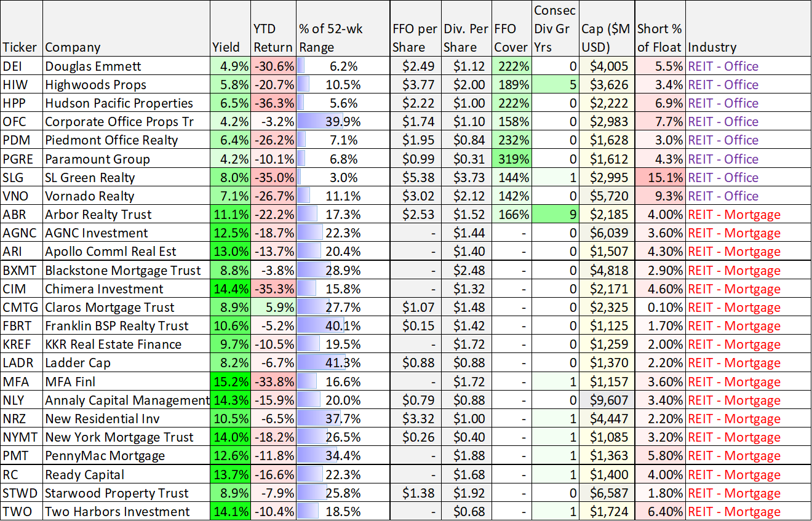Select the % of 52-wk Range header
Image resolution: width=812 pixels, height=521 pixels.
[343, 29]
